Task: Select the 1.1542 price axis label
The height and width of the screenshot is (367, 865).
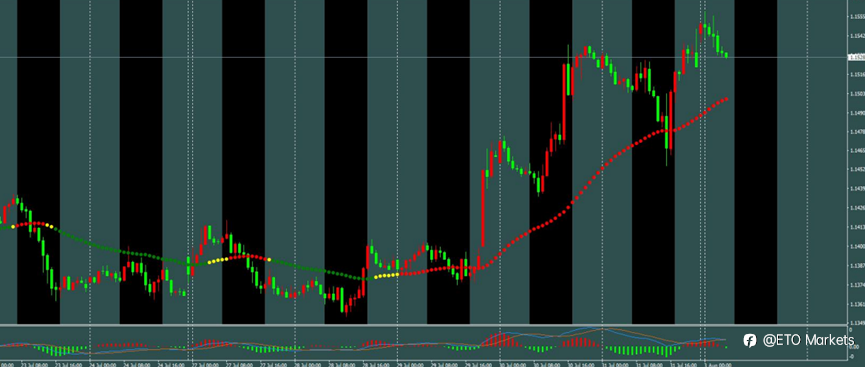Action: click(857, 36)
